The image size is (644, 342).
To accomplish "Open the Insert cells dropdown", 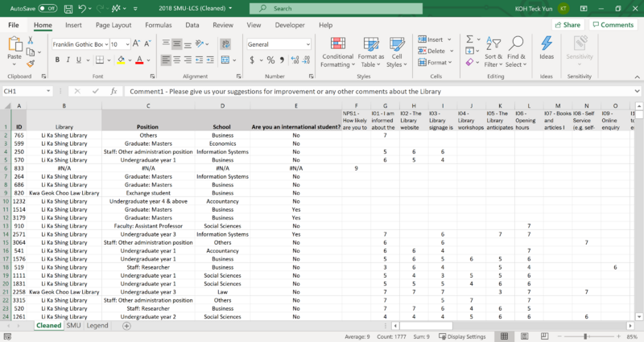I will click(449, 39).
